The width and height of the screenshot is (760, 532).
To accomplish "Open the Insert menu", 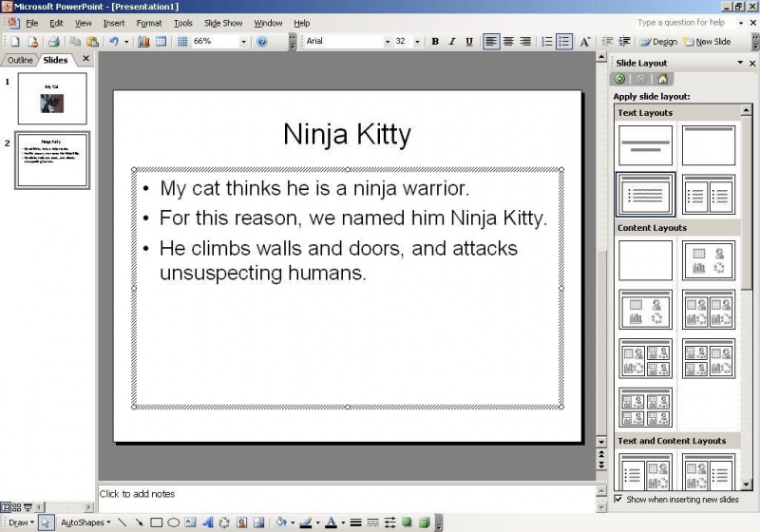I will (x=113, y=23).
